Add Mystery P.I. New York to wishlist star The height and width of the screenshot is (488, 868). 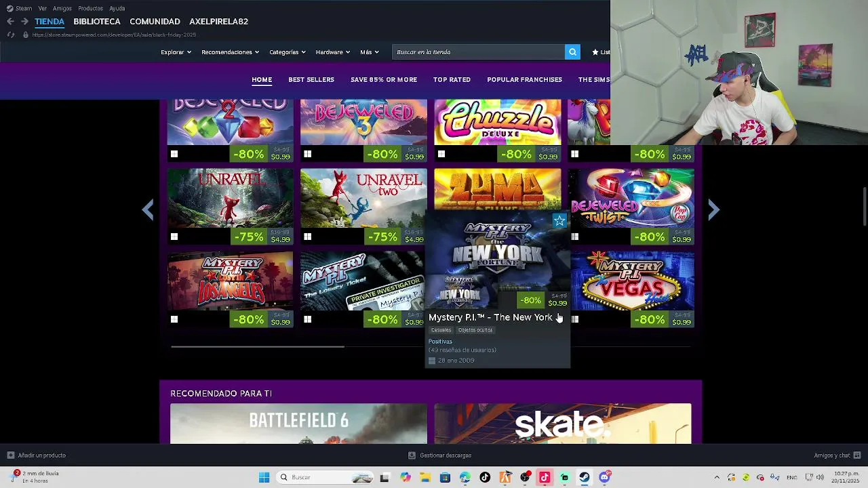coord(559,221)
